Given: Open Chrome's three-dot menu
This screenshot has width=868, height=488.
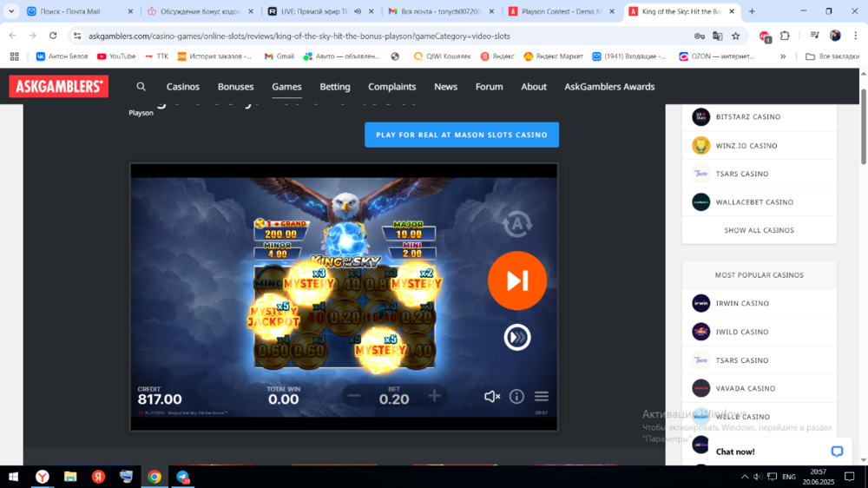Looking at the screenshot, I should pyautogui.click(x=855, y=36).
